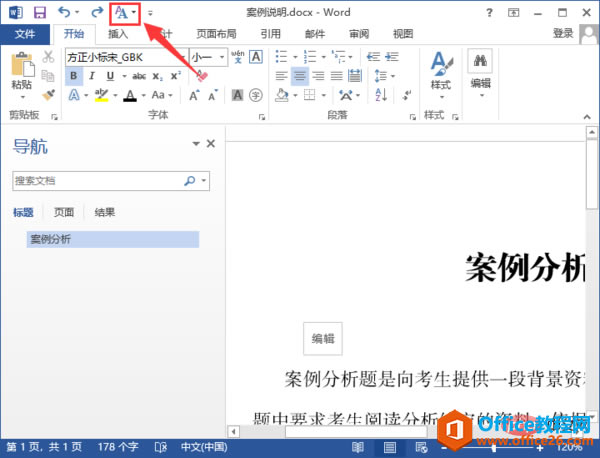Show the 页面 pages tab in navigation
Screen dimensions: 600x458
[x=64, y=212]
